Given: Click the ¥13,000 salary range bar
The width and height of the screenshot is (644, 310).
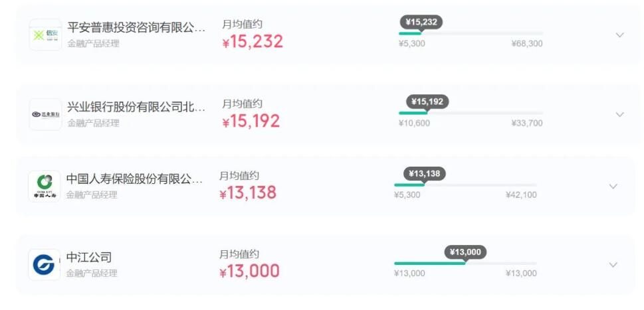Looking at the screenshot, I should 465,264.
